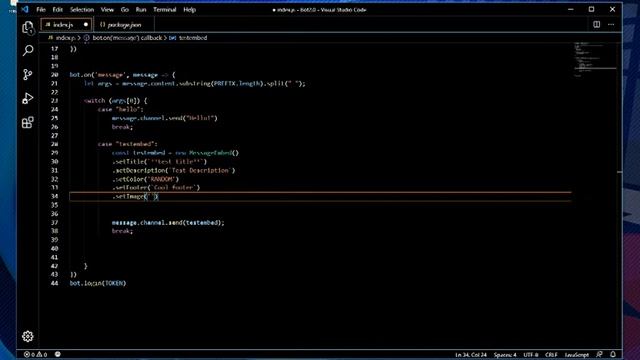Switch to the package.json tab
The width and height of the screenshot is (640, 360).
pyautogui.click(x=124, y=24)
